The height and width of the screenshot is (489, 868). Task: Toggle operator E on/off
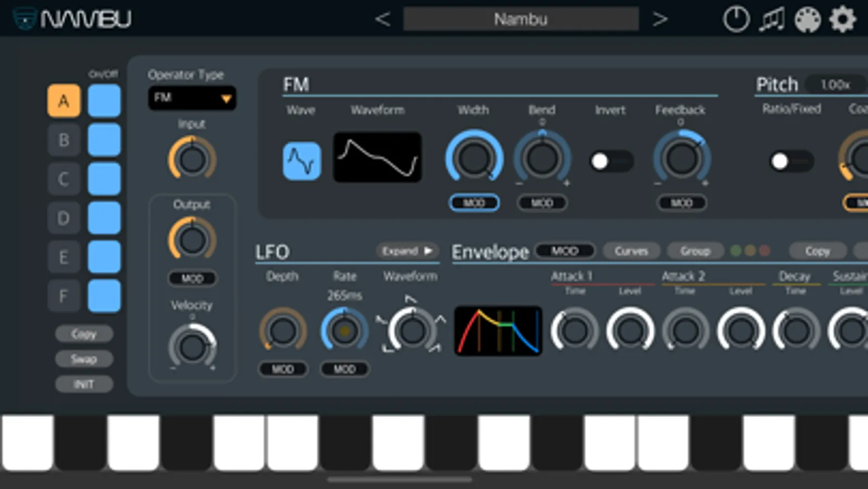[104, 257]
